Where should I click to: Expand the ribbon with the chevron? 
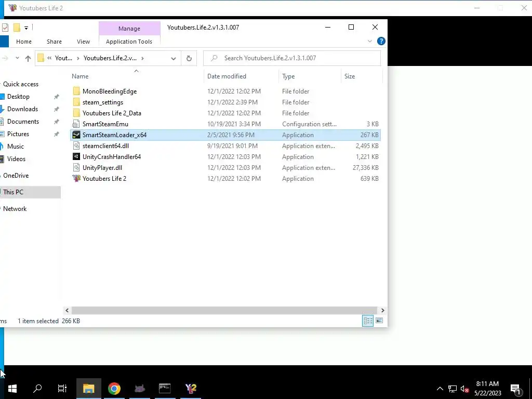pyautogui.click(x=369, y=42)
